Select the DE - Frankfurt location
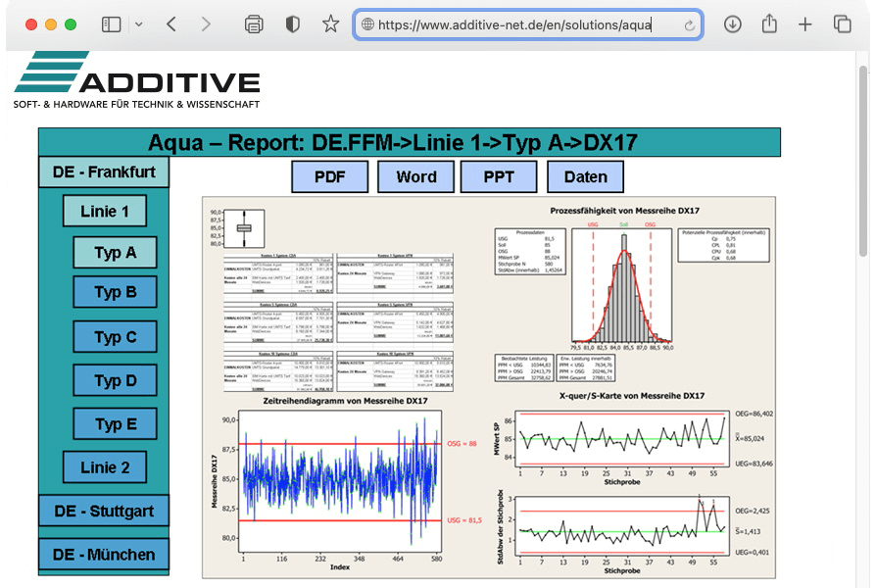 (104, 172)
